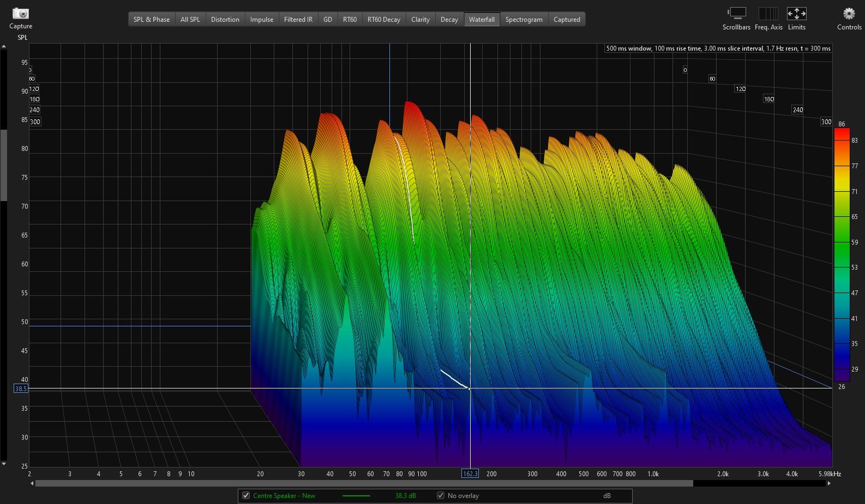Select the Waterfall tab
The image size is (865, 504).
point(482,20)
